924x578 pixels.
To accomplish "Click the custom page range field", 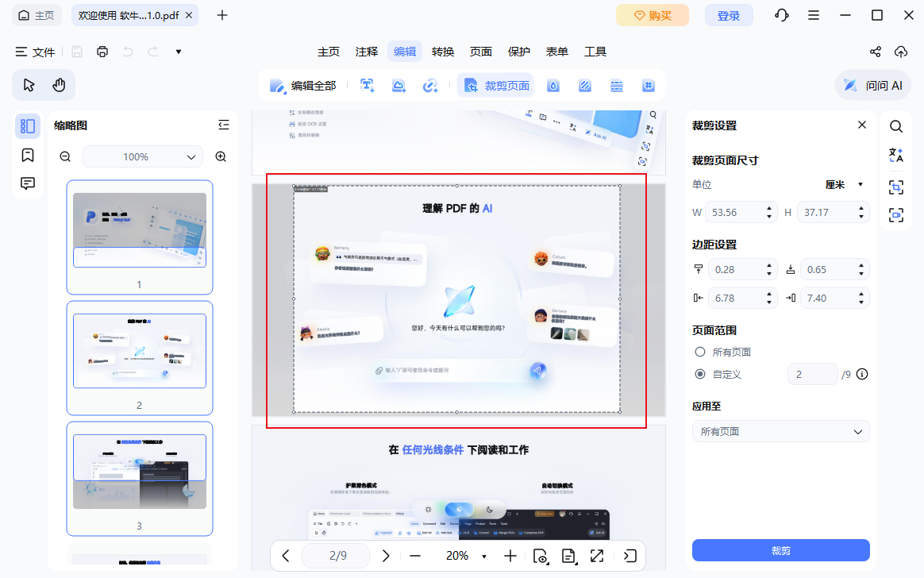I will pyautogui.click(x=813, y=374).
